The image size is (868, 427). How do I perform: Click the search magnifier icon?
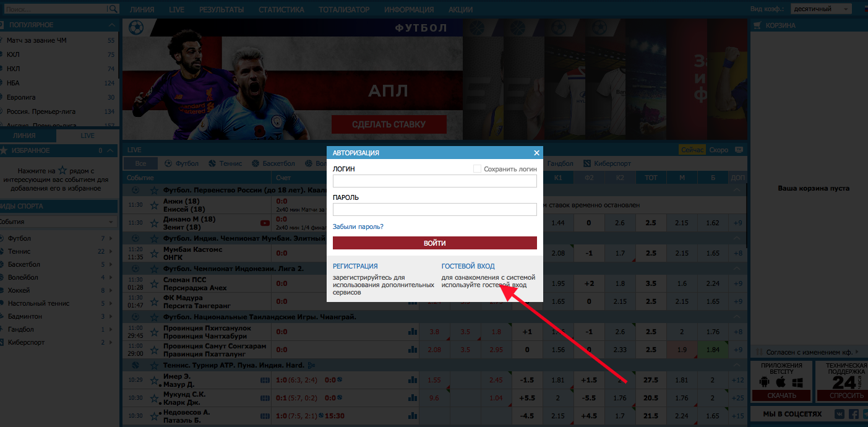click(113, 9)
